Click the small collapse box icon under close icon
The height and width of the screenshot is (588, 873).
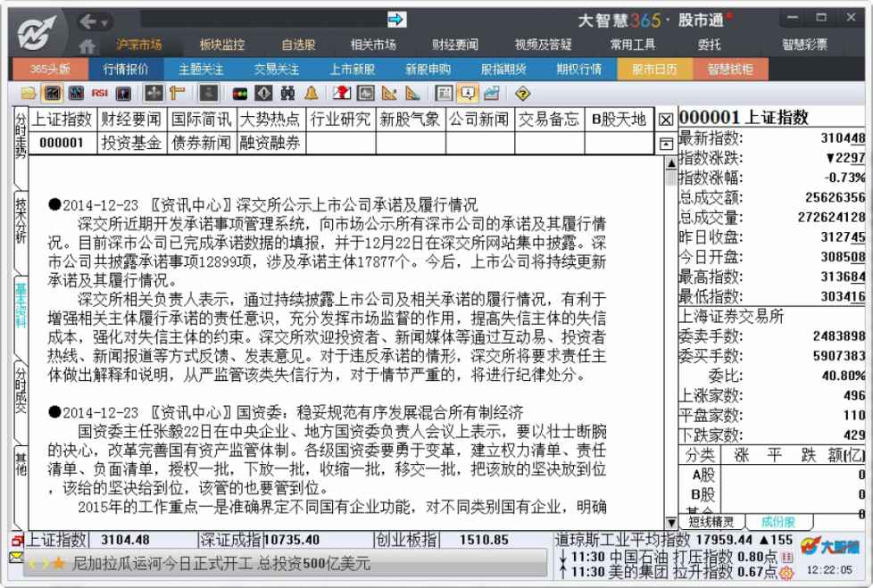point(665,144)
